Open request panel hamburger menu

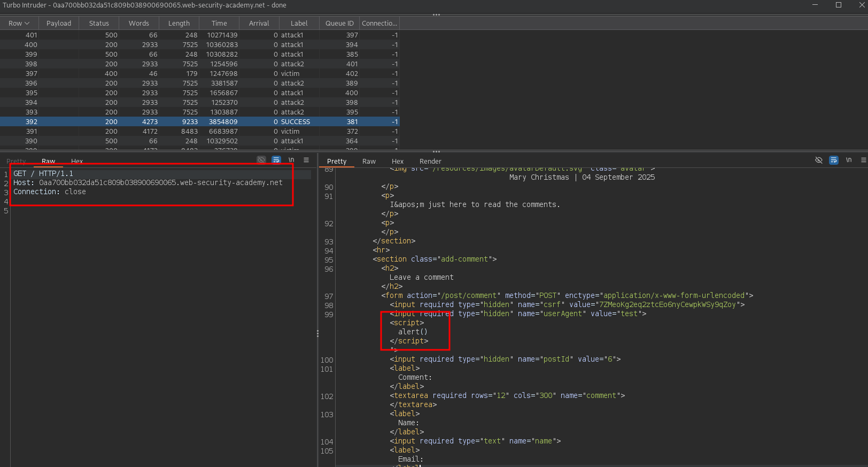click(306, 160)
